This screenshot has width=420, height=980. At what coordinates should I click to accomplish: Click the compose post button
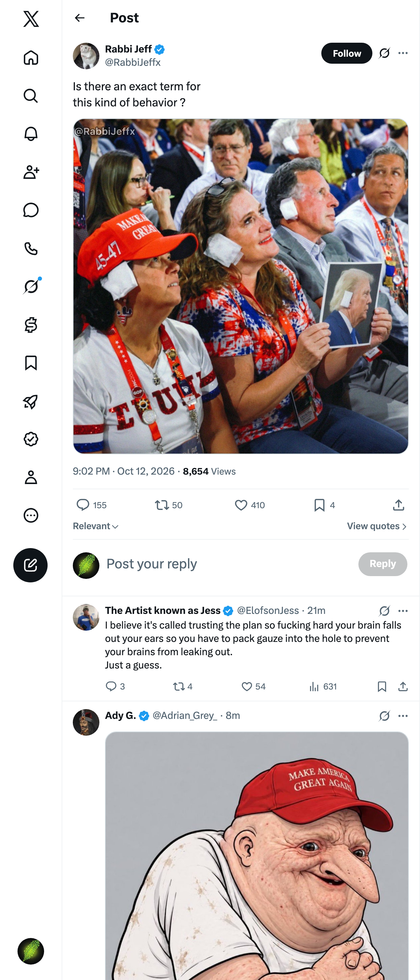click(x=30, y=565)
